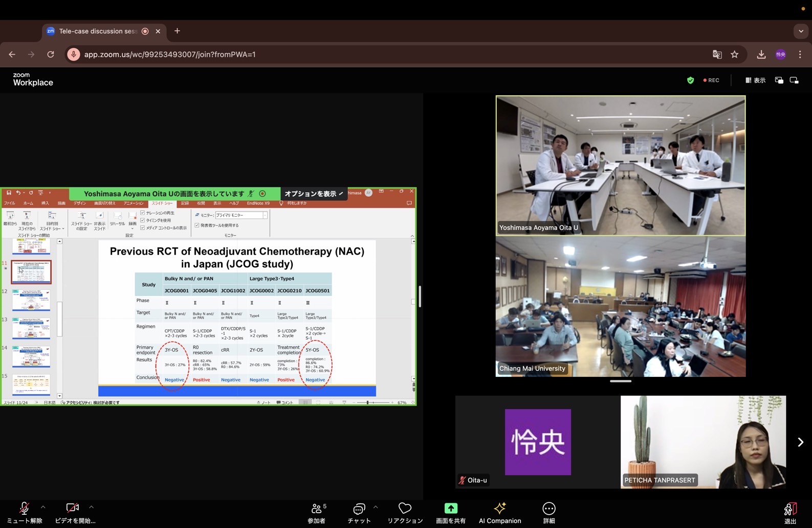Open the ファイル ribbon tab
The width and height of the screenshot is (812, 528).
point(10,203)
